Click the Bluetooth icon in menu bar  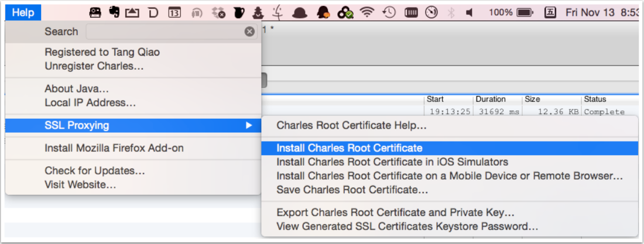tap(451, 13)
